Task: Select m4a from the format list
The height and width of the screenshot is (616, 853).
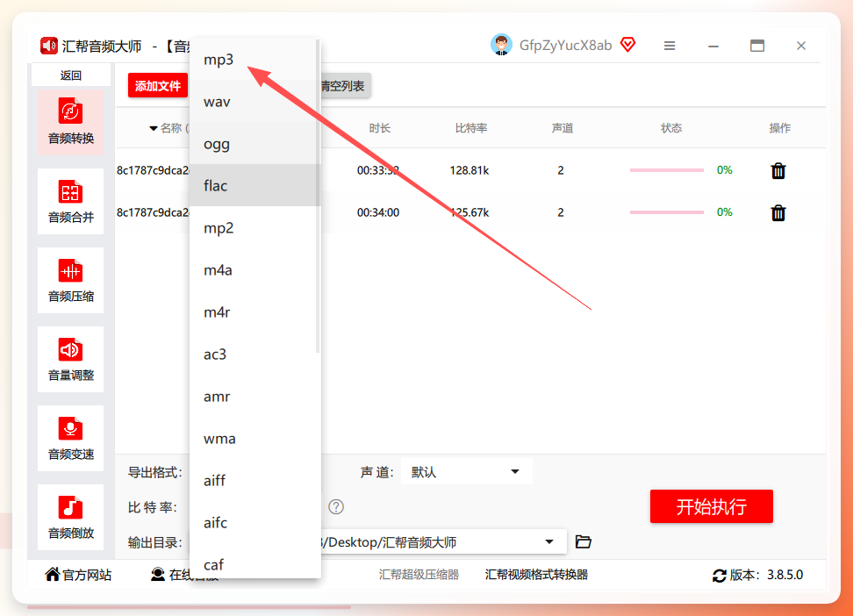Action: click(x=253, y=270)
